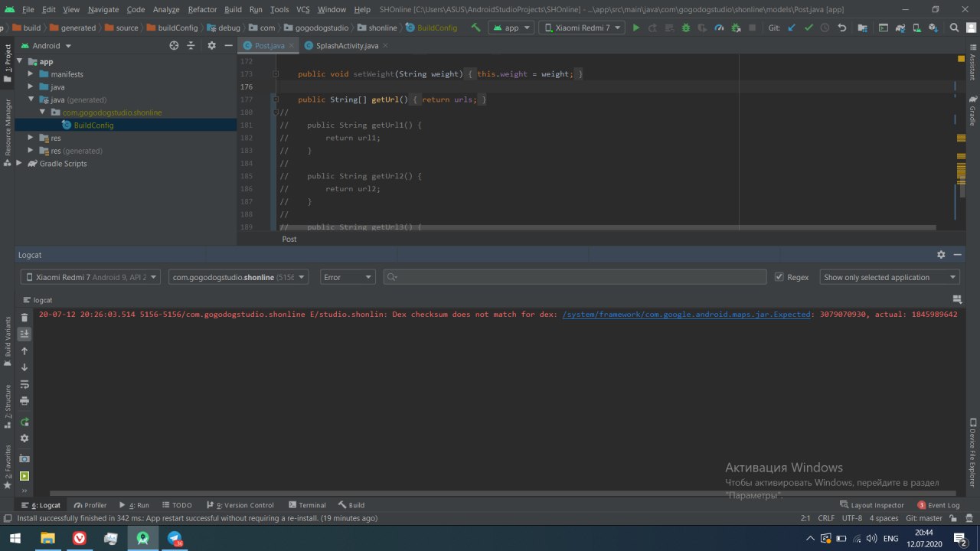
Task: Click the logcat search filter field
Action: click(575, 277)
